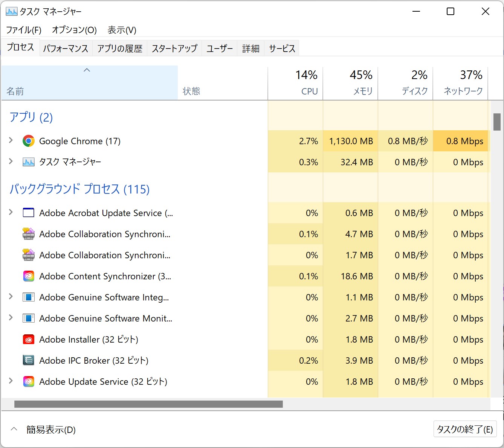
Task: Expand the Adobe Update Service entry
Action: click(x=11, y=381)
